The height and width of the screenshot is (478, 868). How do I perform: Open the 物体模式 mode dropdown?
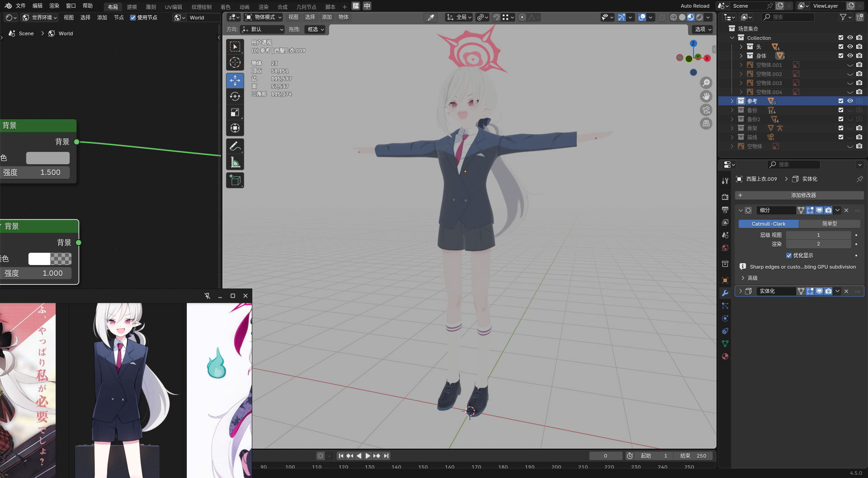(264, 17)
